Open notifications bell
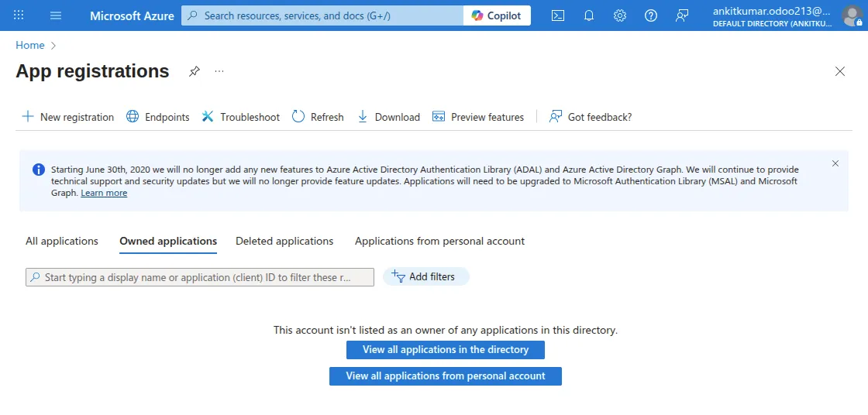Viewport: 868px width, 415px height. tap(589, 15)
